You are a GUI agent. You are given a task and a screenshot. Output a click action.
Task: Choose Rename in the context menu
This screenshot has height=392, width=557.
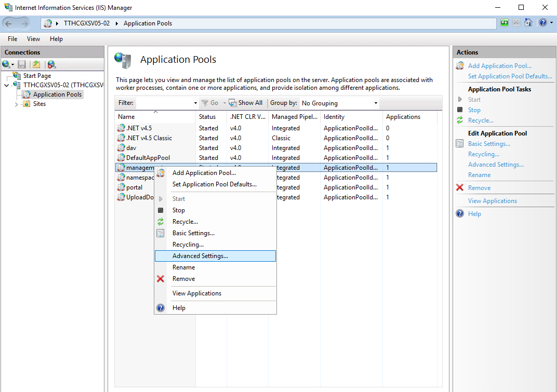click(x=215, y=267)
